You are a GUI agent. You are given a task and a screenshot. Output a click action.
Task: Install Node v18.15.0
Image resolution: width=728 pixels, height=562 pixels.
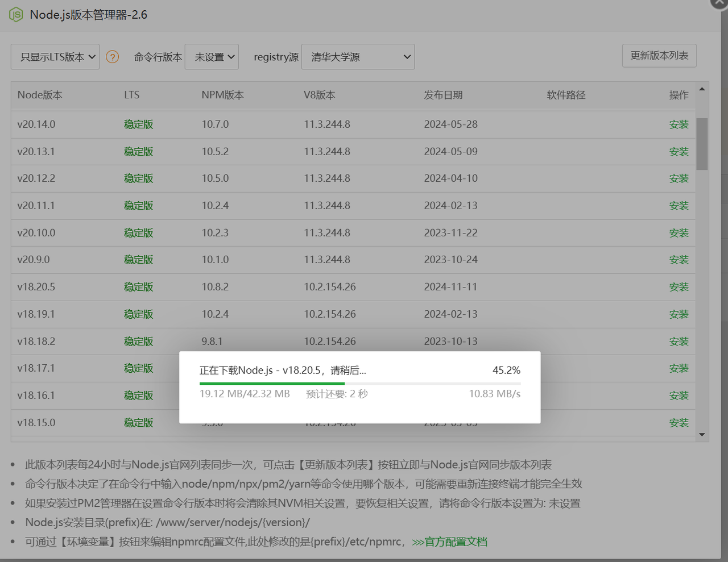(x=679, y=423)
